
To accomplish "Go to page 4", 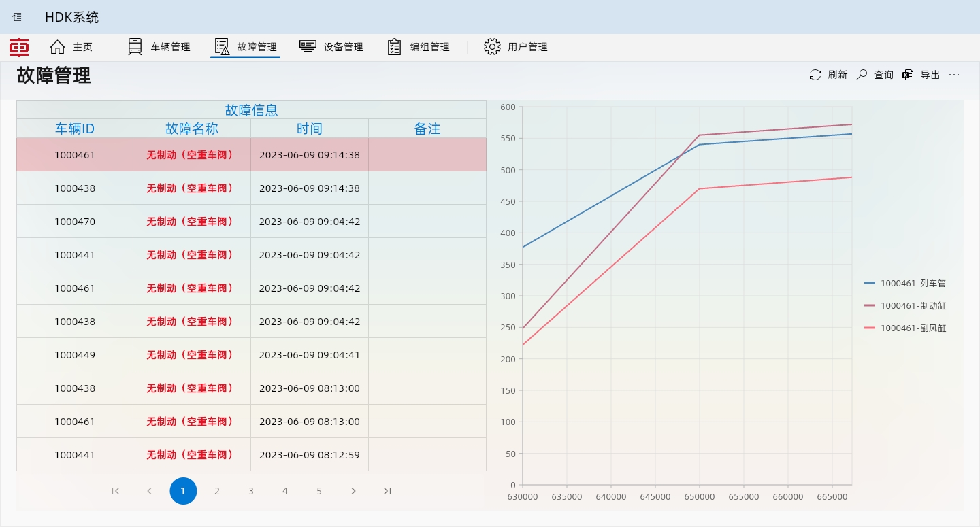I will 285,491.
